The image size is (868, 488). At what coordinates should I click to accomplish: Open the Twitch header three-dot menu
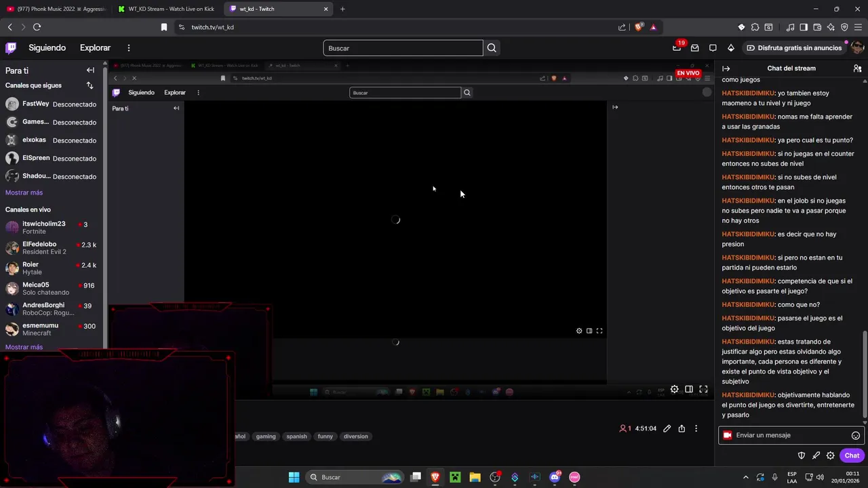(129, 48)
